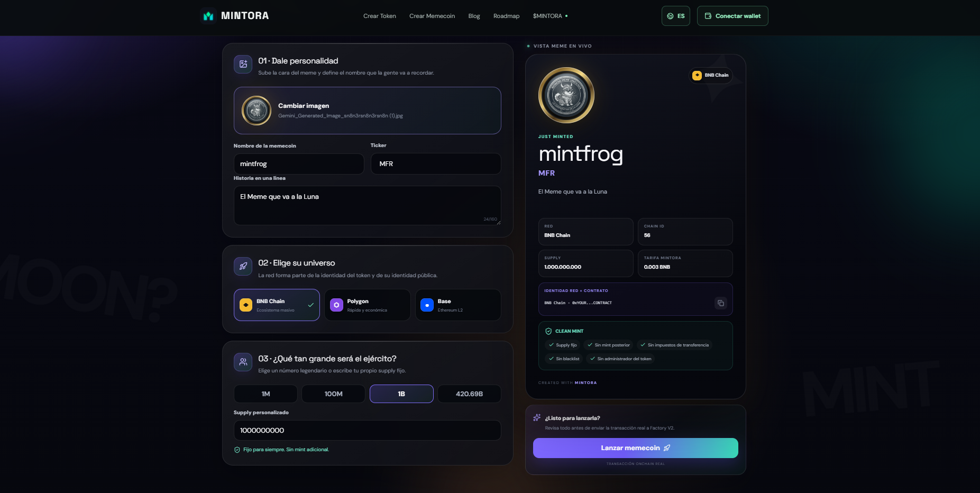This screenshot has width=980, height=493.
Task: Click the rocket icon beside Elige su universo
Action: (243, 266)
